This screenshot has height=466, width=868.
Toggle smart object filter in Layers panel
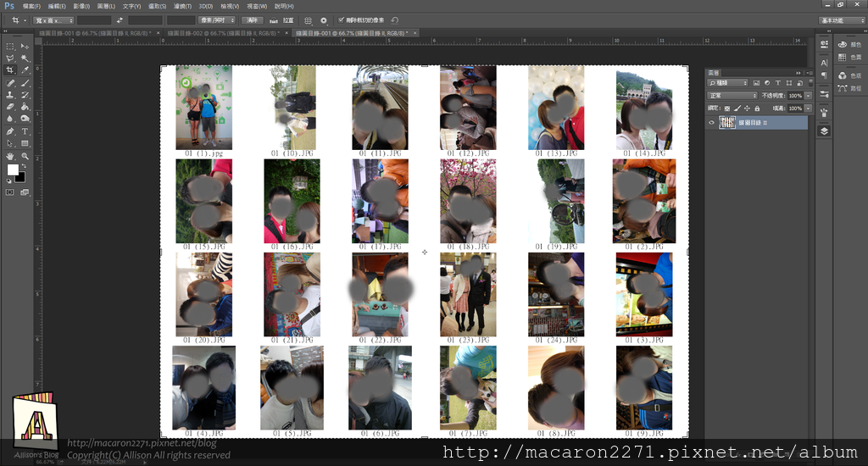tap(800, 83)
